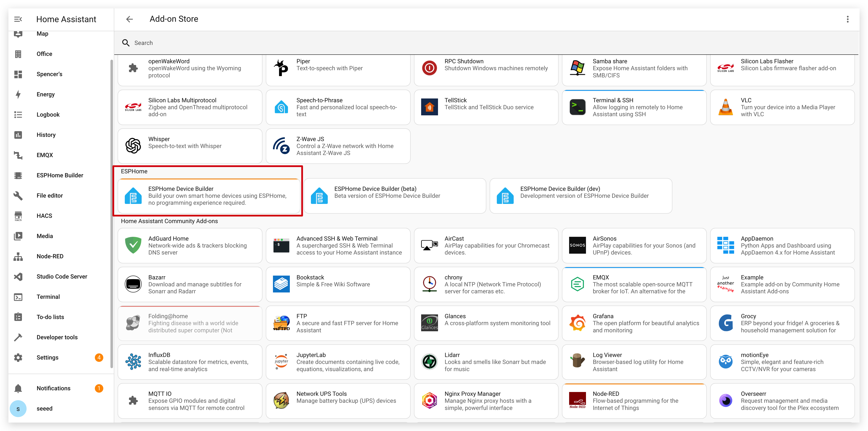This screenshot has height=431, width=868.
Task: Select Spencer's in the sidebar menu
Action: tap(50, 74)
